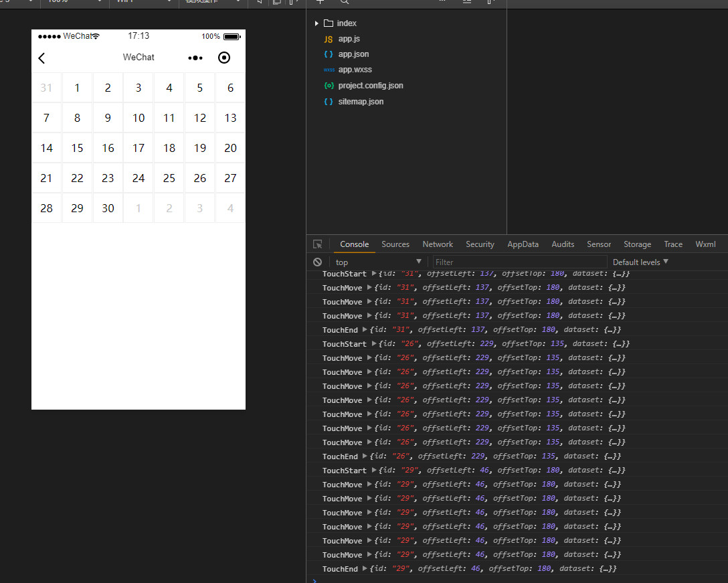Tap calendar day 5
728x583 pixels.
click(199, 88)
